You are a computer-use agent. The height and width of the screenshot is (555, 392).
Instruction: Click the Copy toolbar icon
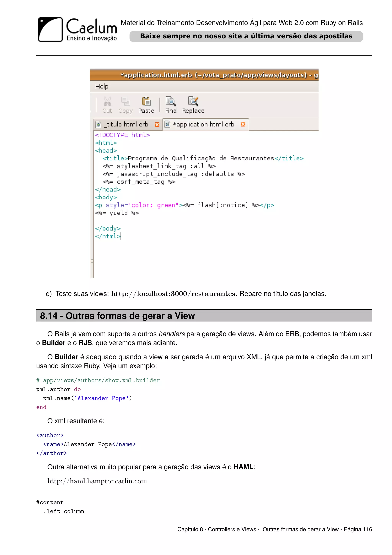tap(126, 101)
